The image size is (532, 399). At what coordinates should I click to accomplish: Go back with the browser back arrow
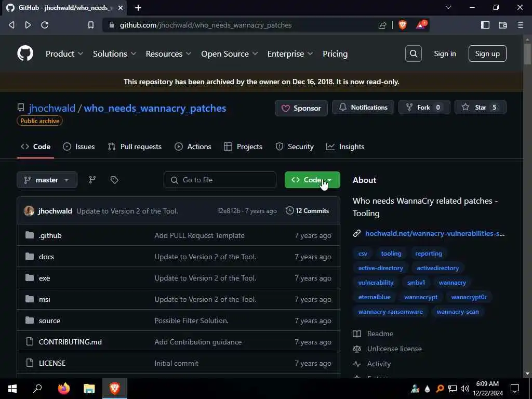(x=11, y=25)
